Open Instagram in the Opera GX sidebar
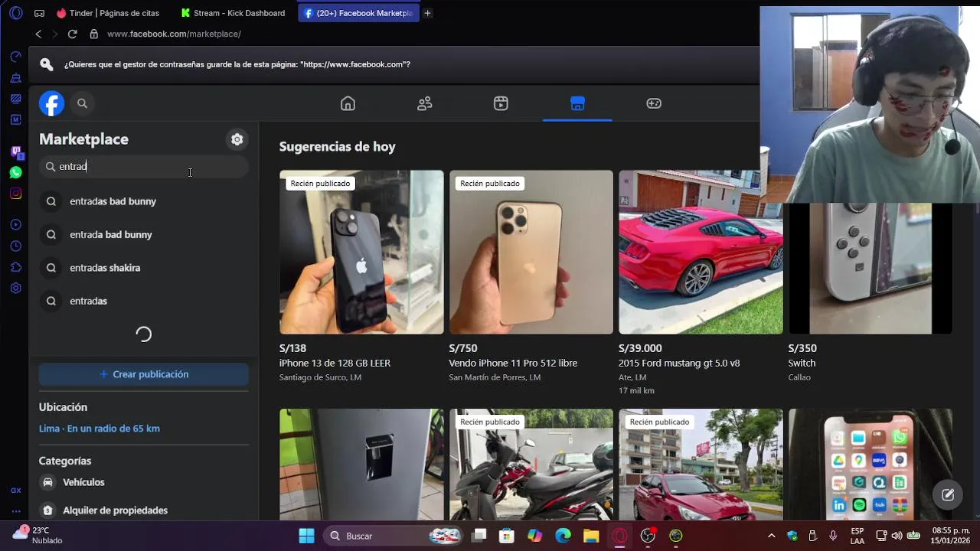 tap(16, 194)
